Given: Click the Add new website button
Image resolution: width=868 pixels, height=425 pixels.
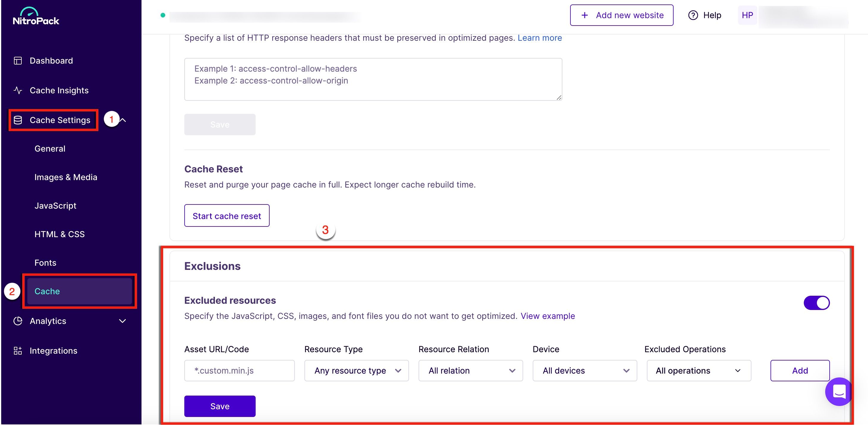Looking at the screenshot, I should [621, 15].
